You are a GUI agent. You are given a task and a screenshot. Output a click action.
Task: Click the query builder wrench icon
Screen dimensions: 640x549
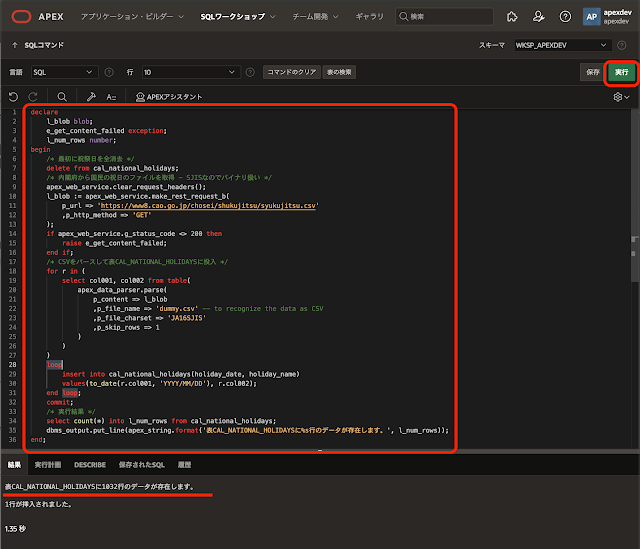[91, 97]
